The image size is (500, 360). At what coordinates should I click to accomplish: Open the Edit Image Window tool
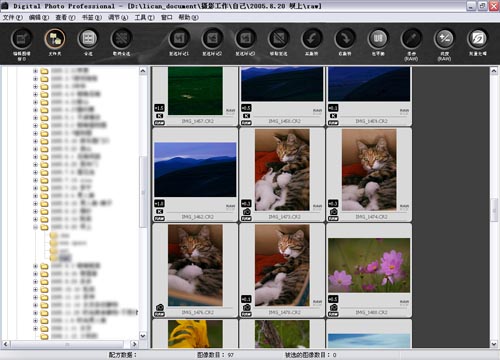21,39
